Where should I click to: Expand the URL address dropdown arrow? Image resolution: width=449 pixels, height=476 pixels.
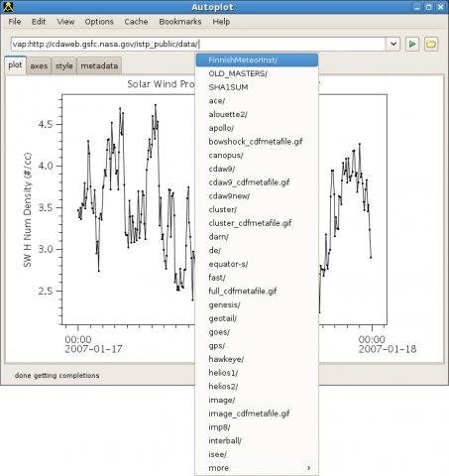(x=393, y=44)
